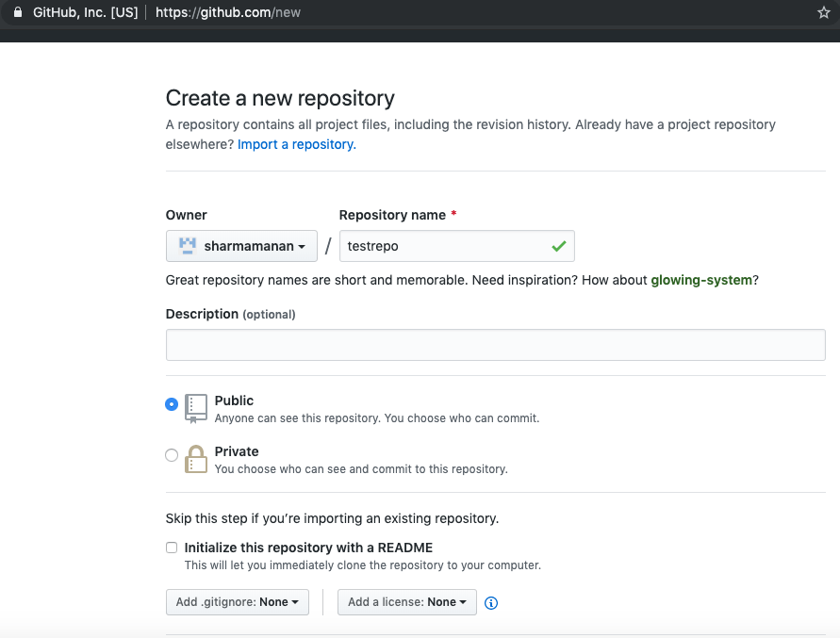
Task: Expand the Add .gitignore dropdown
Action: [x=238, y=602]
